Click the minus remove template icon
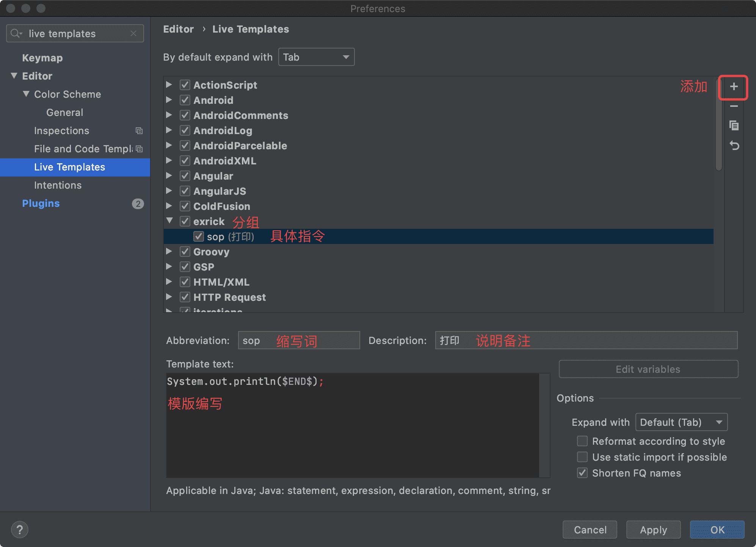Screen dimensions: 756x547 (734, 106)
